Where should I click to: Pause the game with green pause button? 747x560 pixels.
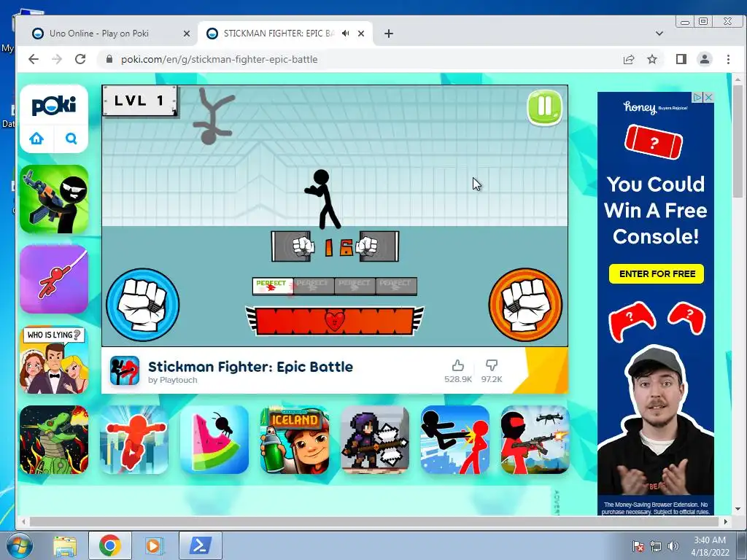(544, 107)
